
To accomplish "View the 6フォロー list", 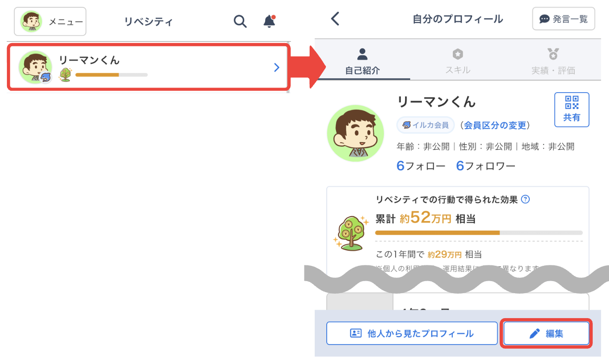I will [x=421, y=166].
